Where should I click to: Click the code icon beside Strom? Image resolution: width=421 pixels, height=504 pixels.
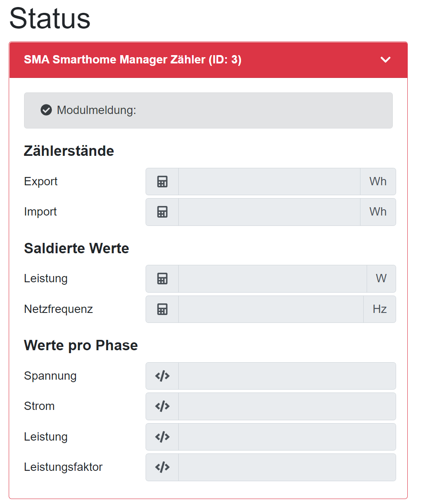click(162, 406)
